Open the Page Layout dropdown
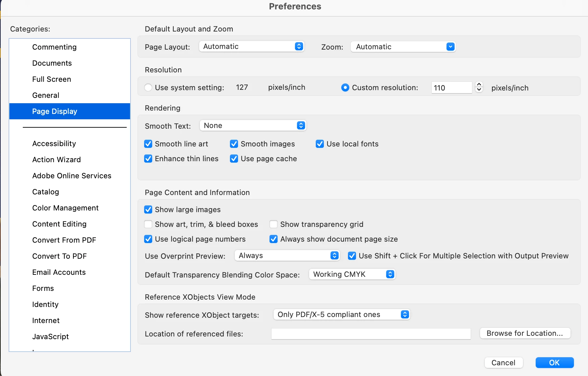The width and height of the screenshot is (588, 376). coord(251,46)
